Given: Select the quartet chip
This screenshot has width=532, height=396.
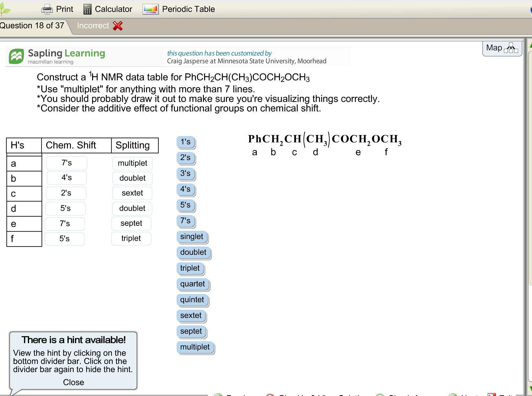Looking at the screenshot, I should point(193,284).
